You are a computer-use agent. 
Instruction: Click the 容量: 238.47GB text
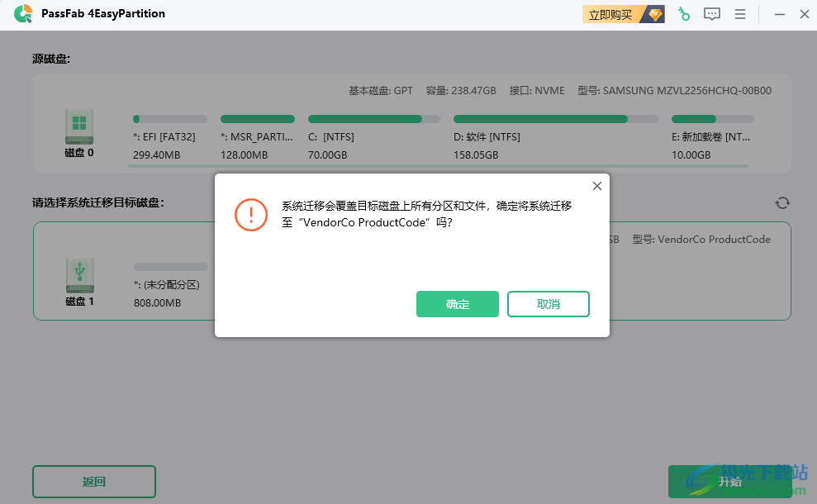(461, 91)
